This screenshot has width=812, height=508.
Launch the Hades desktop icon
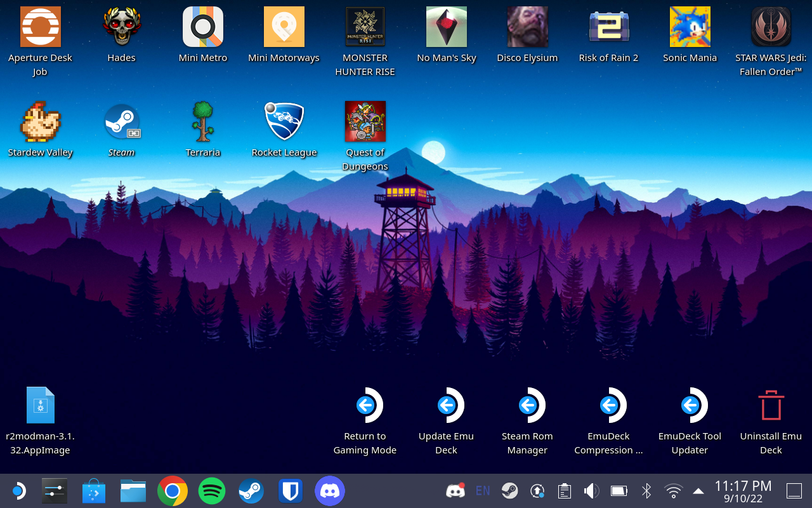pos(122,27)
